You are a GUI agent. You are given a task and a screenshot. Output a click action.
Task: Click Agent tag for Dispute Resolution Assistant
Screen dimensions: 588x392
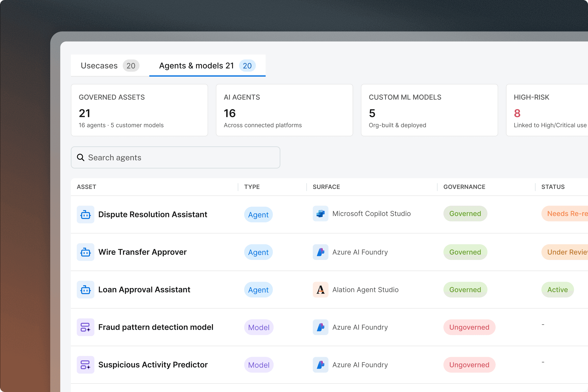pyautogui.click(x=258, y=215)
